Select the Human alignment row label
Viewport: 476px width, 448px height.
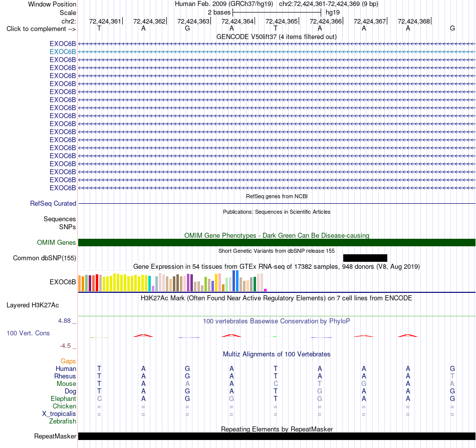coord(66,368)
